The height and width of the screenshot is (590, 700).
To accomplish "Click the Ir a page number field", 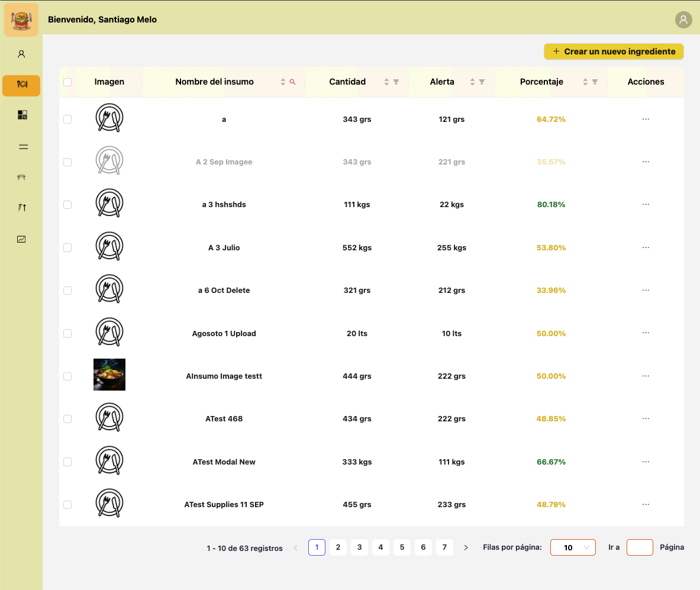I will coord(639,547).
